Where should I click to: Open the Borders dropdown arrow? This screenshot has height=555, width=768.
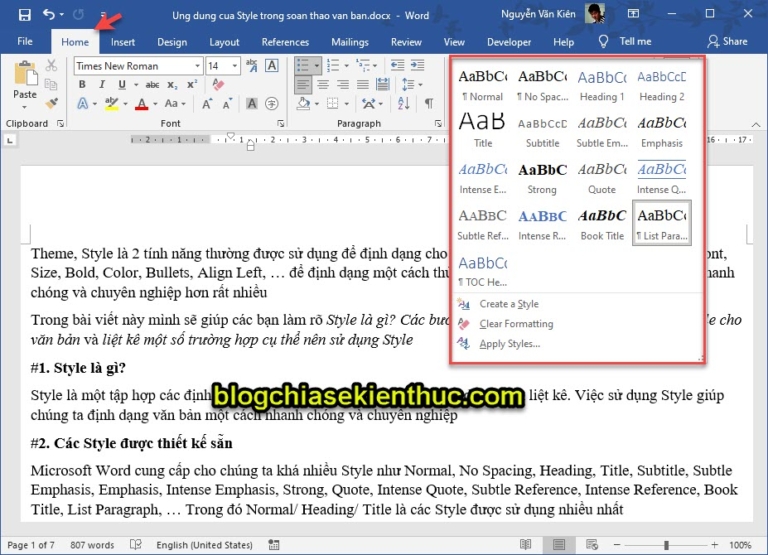346,104
